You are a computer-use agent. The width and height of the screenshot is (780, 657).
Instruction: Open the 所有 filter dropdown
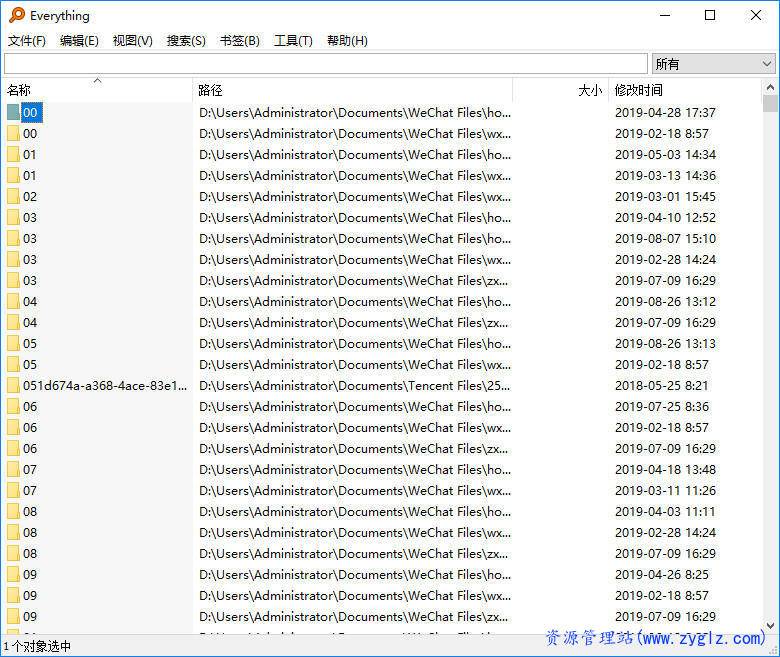point(713,64)
